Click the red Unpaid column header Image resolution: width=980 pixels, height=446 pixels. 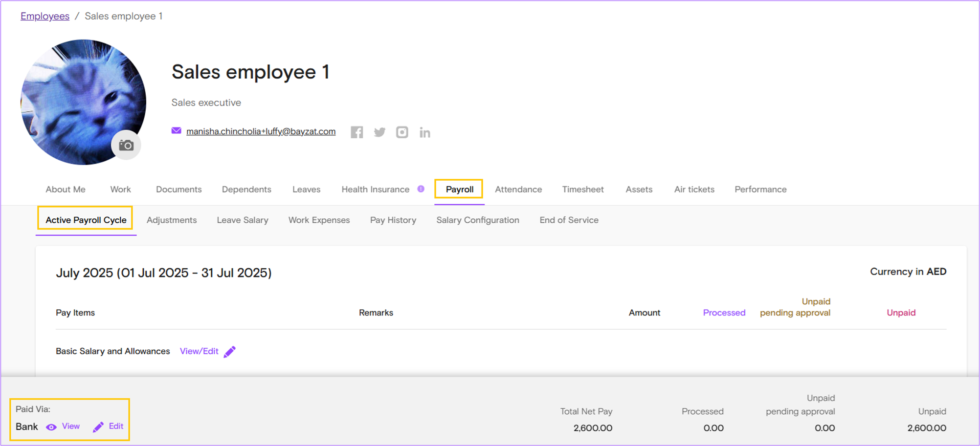click(901, 313)
